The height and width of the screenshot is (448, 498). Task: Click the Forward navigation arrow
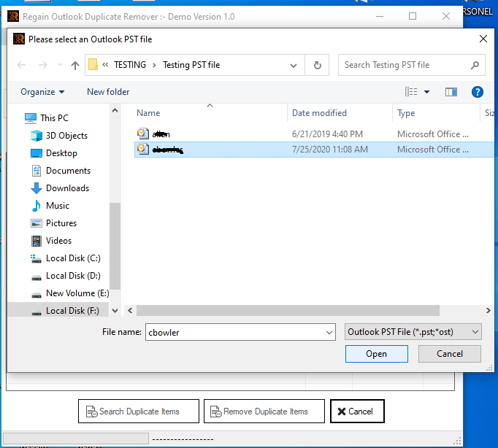43,65
